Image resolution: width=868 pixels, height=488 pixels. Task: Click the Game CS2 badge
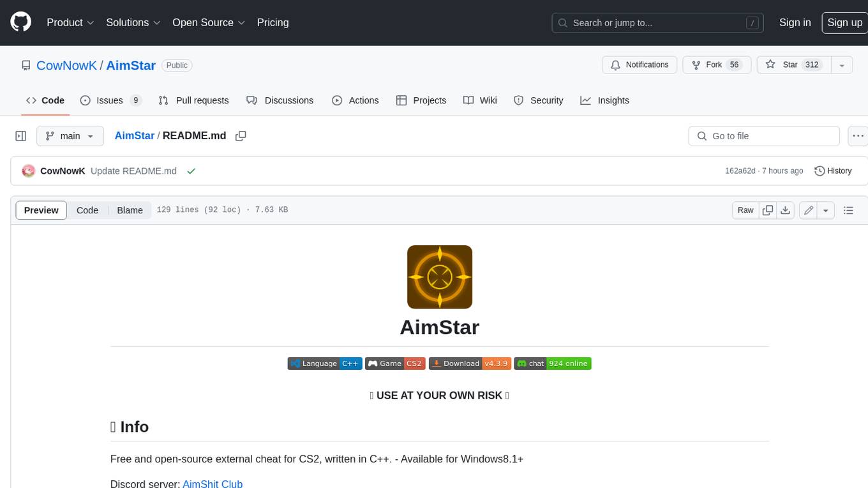[394, 363]
